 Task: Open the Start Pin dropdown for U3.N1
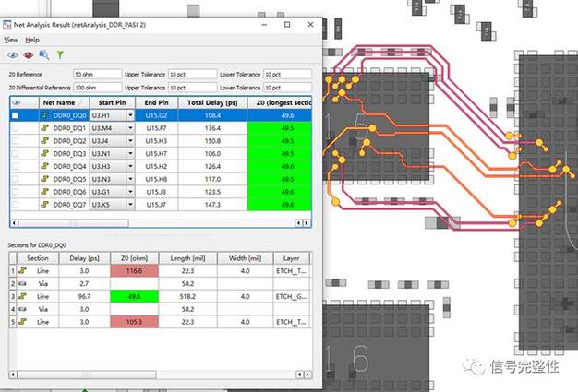click(x=130, y=153)
